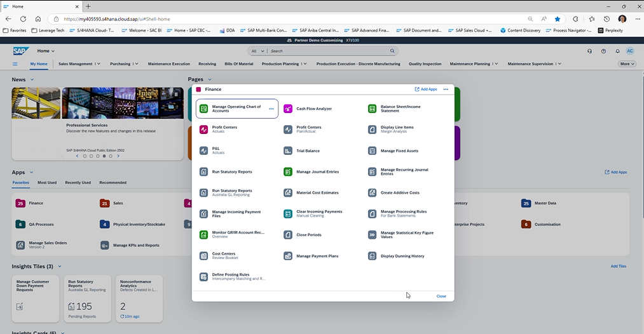
Task: Open Define Posting Rules icon
Action: tap(203, 277)
